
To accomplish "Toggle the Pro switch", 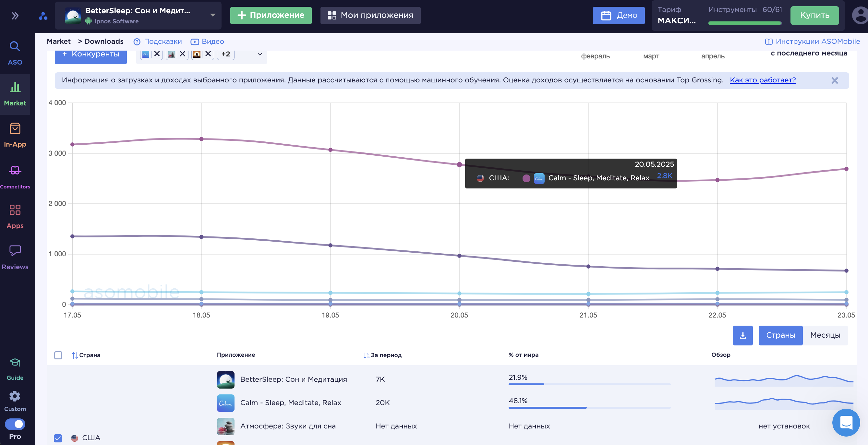I will (x=15, y=424).
